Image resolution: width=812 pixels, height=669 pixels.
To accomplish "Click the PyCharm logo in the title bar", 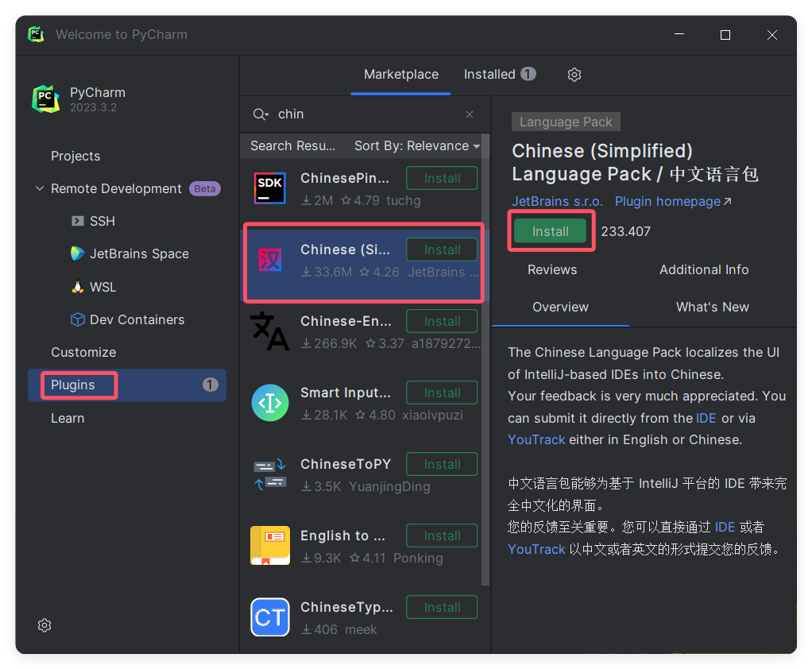I will coord(36,35).
